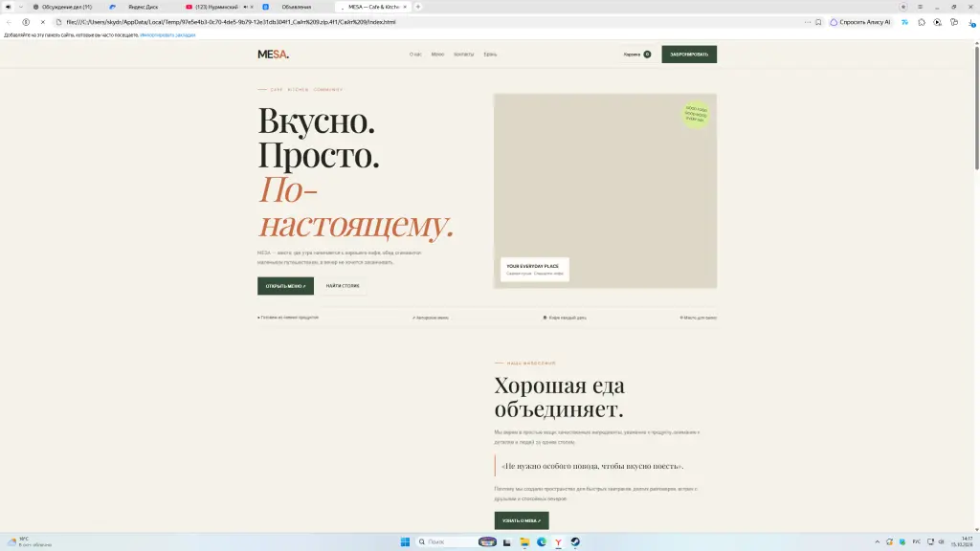The image size is (980, 551).
Task: Click the heading 'Хорошая еда объединяет.'
Action: click(559, 397)
